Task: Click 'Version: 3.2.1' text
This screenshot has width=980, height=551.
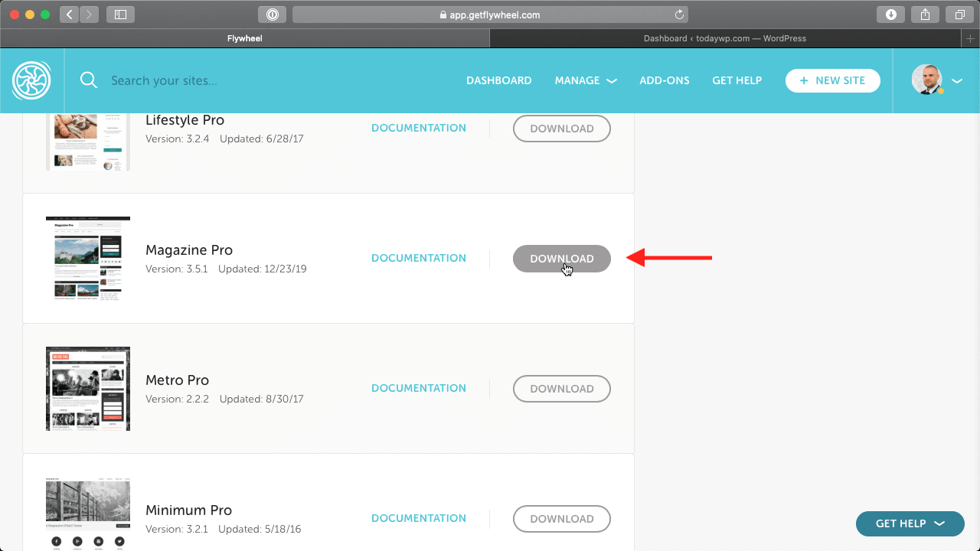Action: coord(177,530)
